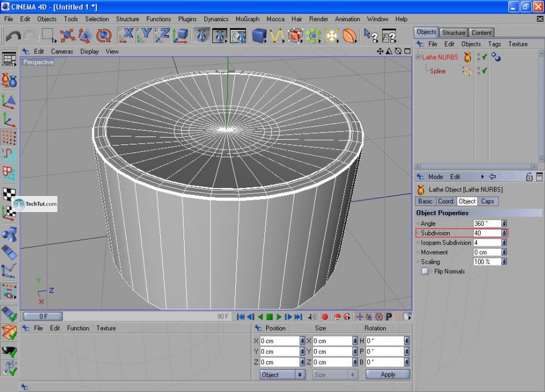Click the context help cursor icon

(371, 36)
